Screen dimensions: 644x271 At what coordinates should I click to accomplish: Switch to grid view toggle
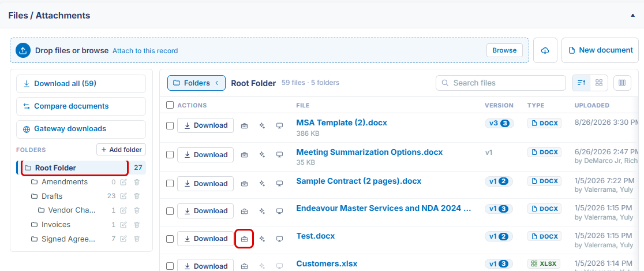tap(599, 83)
